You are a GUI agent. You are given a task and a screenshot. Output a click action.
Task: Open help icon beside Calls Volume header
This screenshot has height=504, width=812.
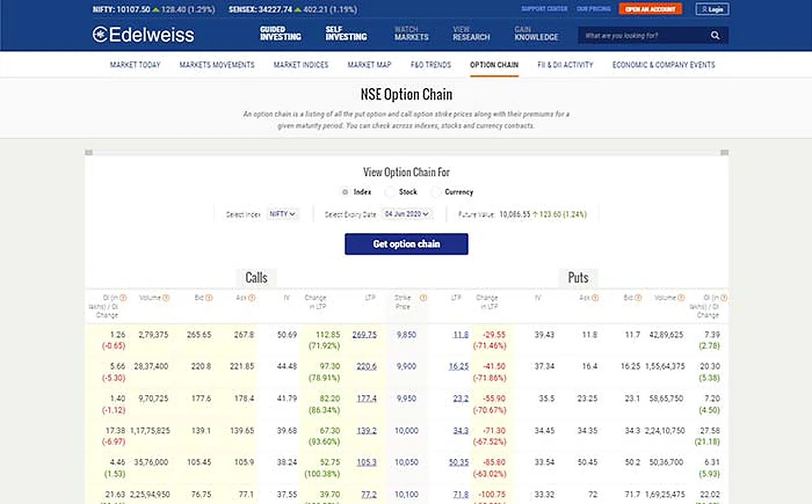(166, 298)
